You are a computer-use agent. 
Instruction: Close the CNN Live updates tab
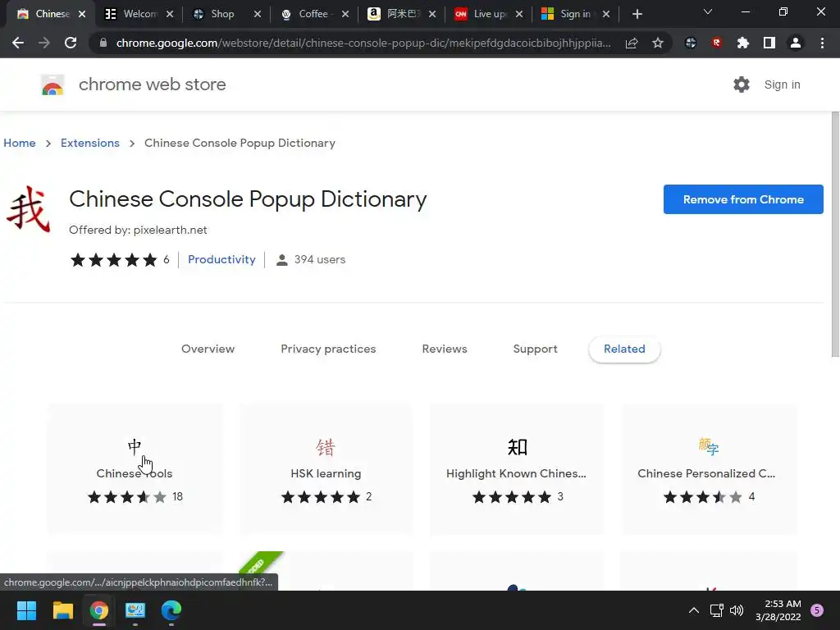[x=519, y=15]
